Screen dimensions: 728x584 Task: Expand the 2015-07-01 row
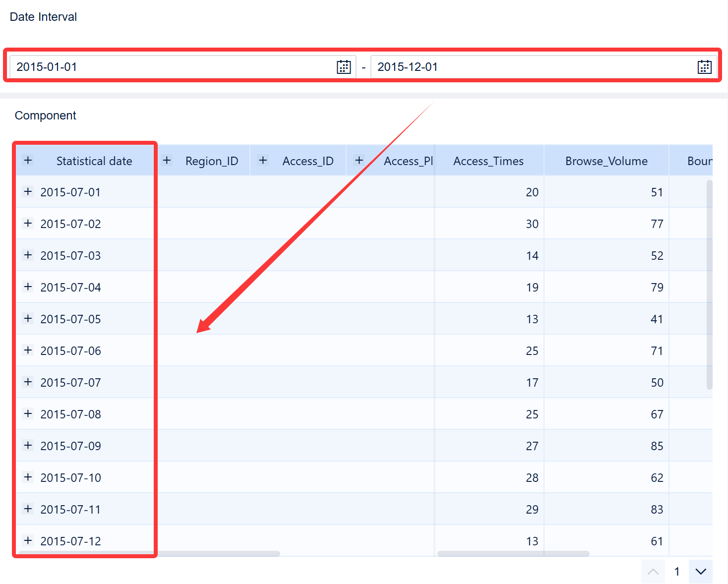[x=28, y=192]
